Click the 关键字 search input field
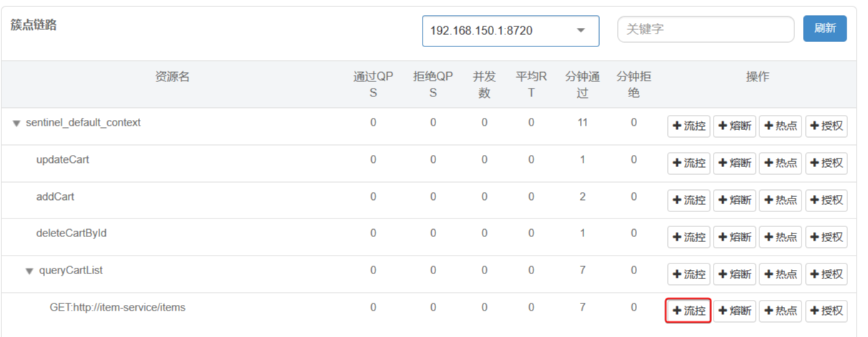The image size is (868, 337). pyautogui.click(x=705, y=30)
